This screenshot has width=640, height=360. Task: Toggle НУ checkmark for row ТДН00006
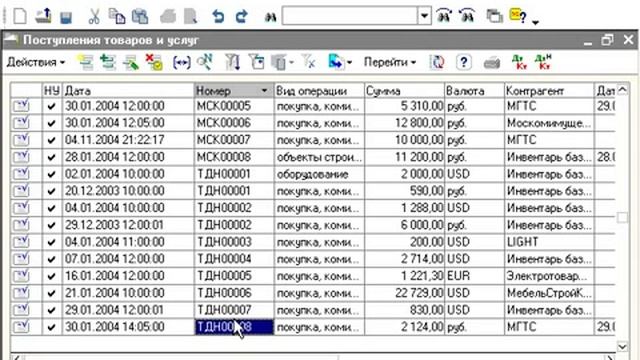(51, 293)
